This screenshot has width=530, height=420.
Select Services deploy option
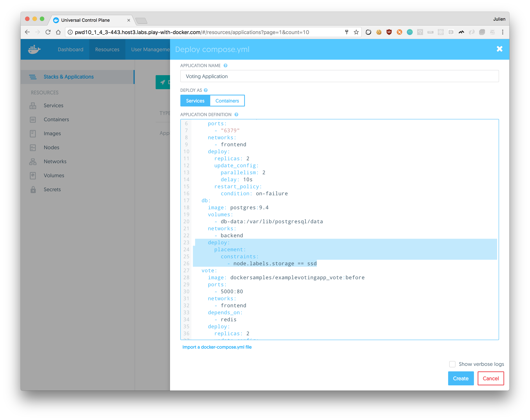pos(195,101)
